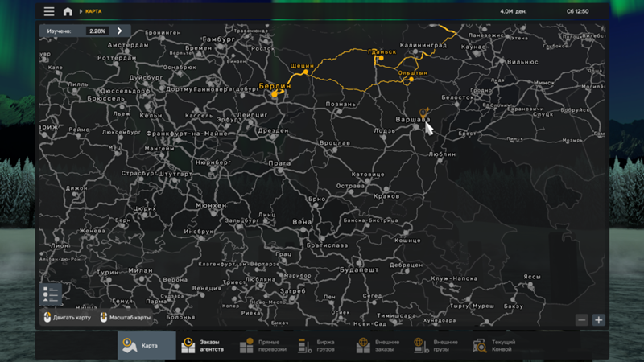Click the Масштаб карты hint

click(126, 317)
